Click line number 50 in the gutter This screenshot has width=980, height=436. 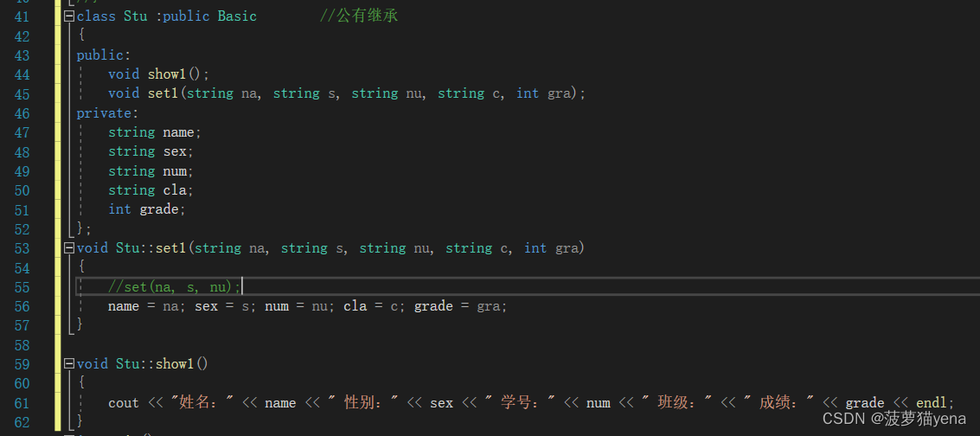22,190
